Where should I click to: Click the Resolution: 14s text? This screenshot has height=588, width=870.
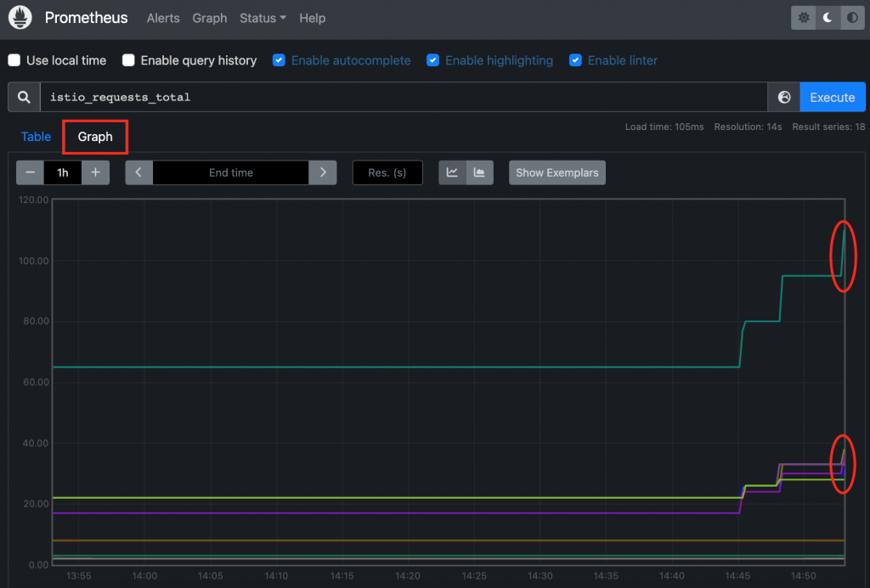coord(748,127)
